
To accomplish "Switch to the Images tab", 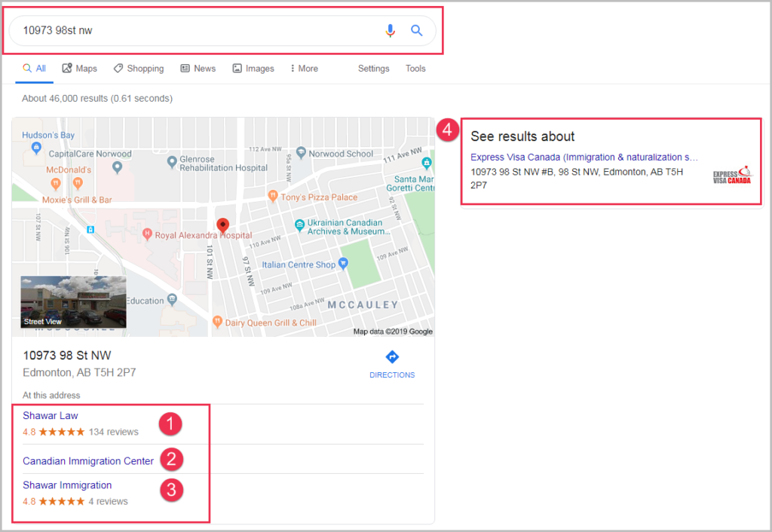I will [253, 69].
